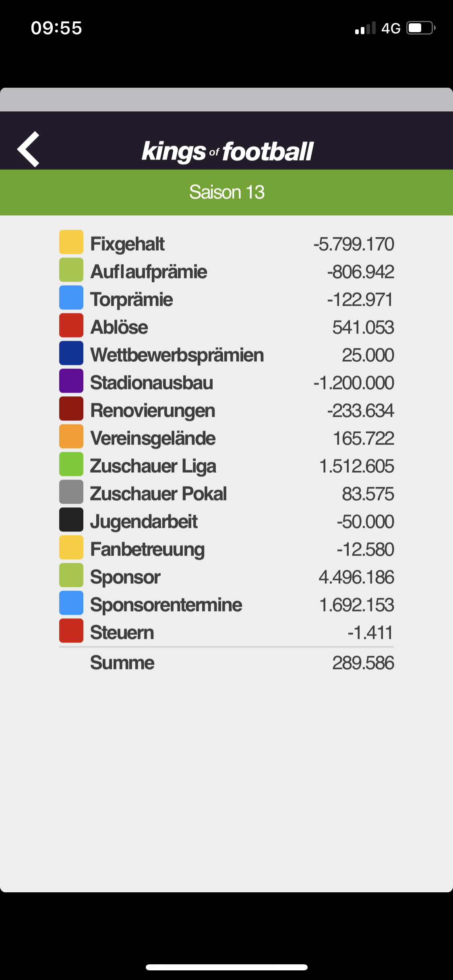The image size is (453, 980).
Task: Tap the battery icon in status bar
Action: coord(421,28)
